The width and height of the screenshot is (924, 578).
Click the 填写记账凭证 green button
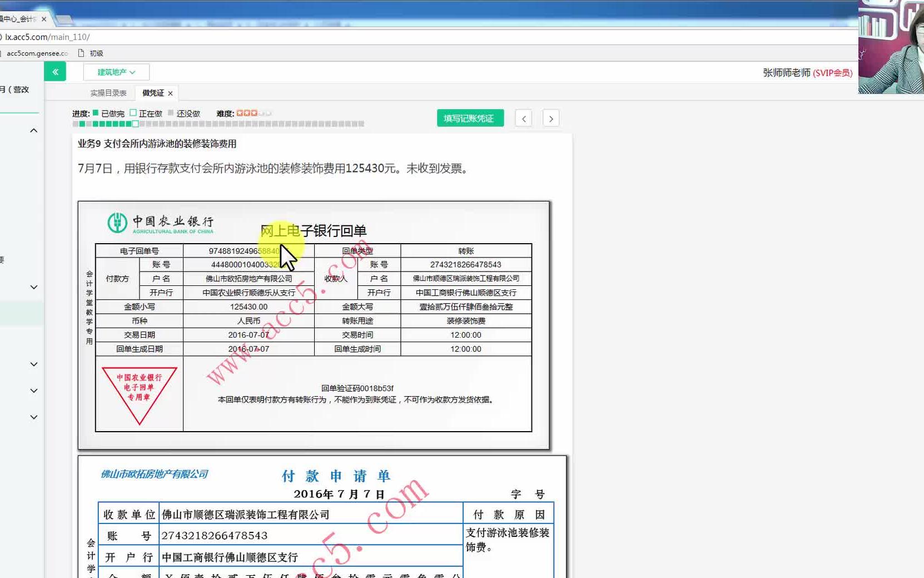click(470, 117)
